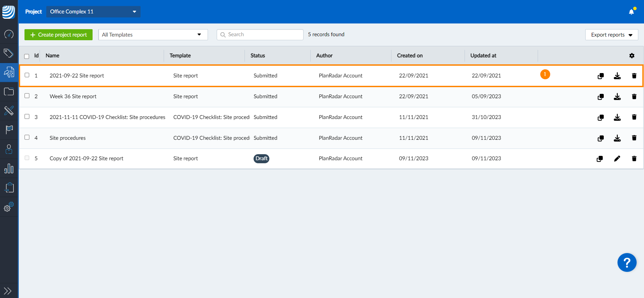Viewport: 644px width, 298px height.
Task: Open the tickets tag sidebar item
Action: [x=9, y=53]
